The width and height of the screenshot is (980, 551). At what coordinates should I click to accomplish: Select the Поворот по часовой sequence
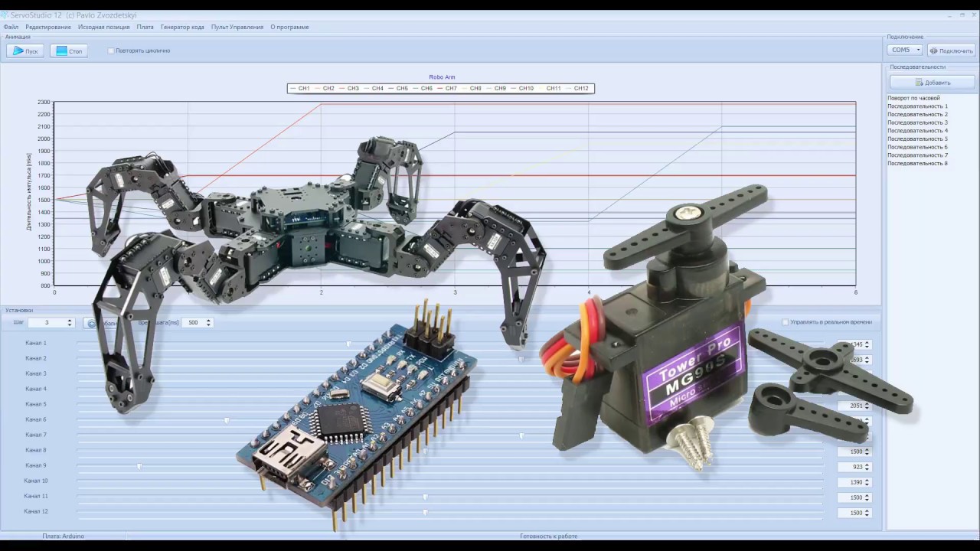913,98
